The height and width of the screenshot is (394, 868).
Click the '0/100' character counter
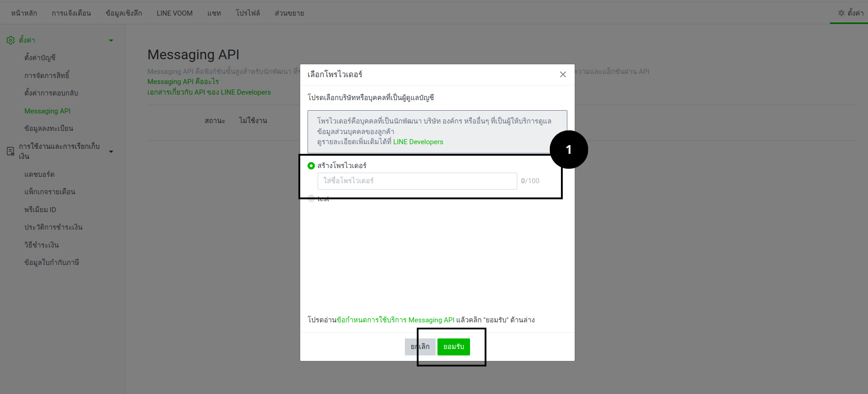[530, 181]
